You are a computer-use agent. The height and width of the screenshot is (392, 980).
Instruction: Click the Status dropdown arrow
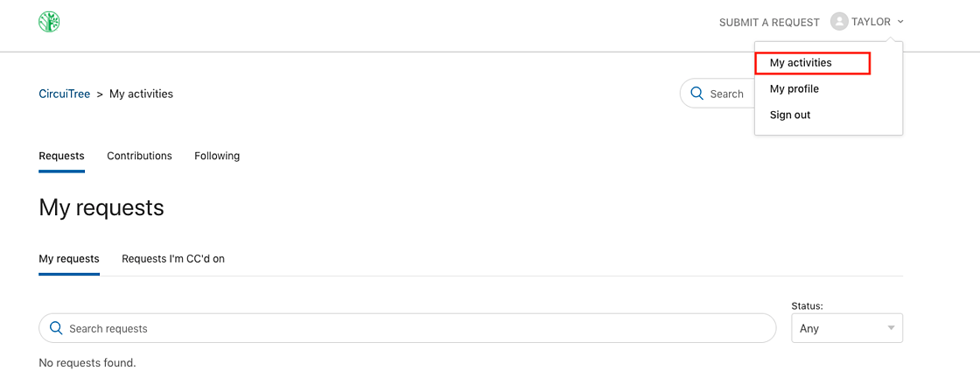point(891,328)
